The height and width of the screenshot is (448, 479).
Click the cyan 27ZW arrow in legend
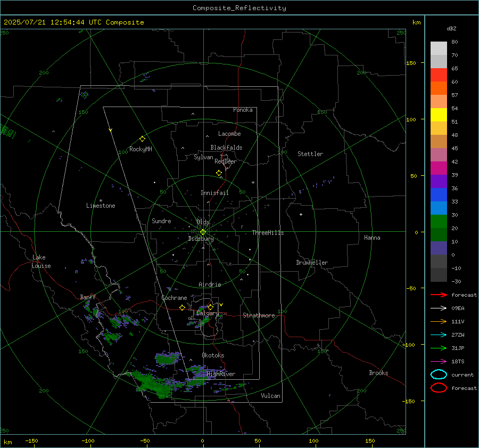(439, 335)
